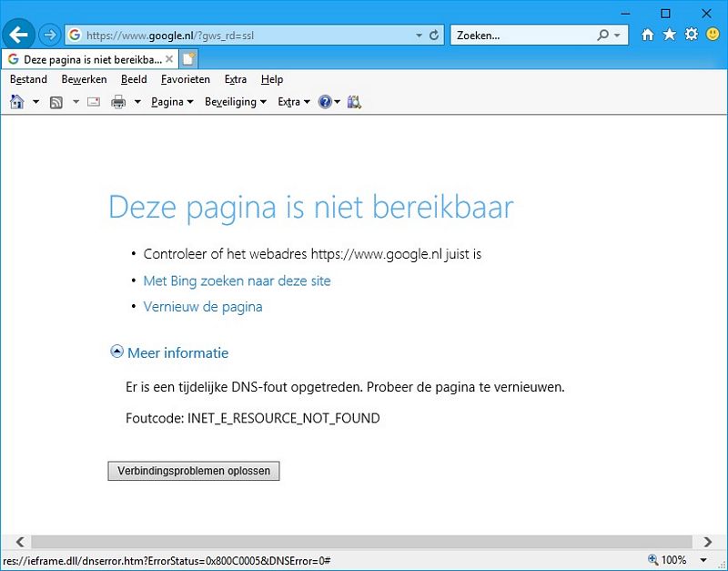Click the refresh icon in address bar

click(x=434, y=36)
